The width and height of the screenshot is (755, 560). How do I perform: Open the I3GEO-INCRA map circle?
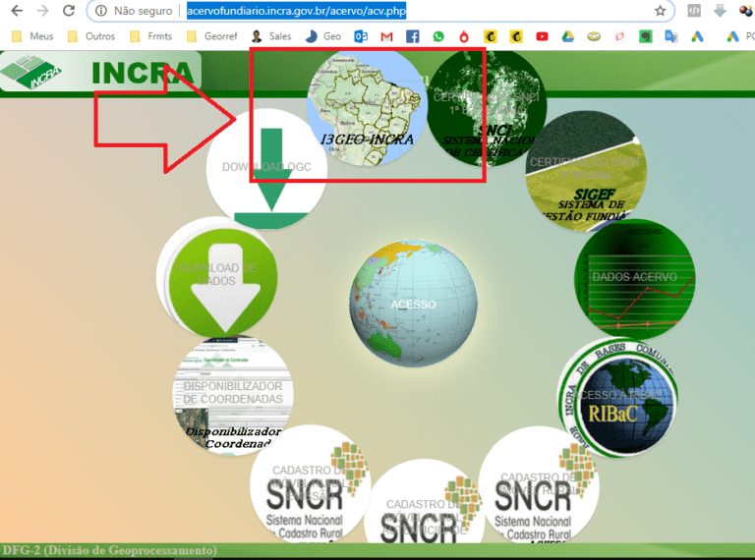click(x=367, y=109)
